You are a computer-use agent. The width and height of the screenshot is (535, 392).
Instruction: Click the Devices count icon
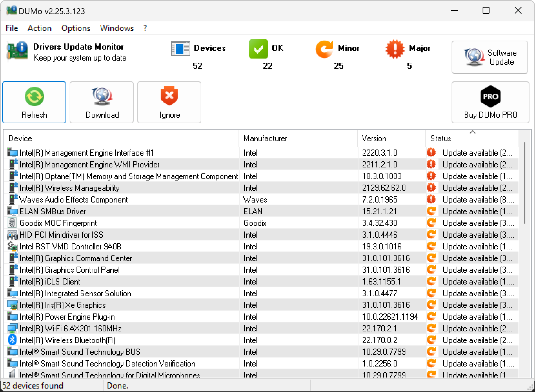[180, 49]
